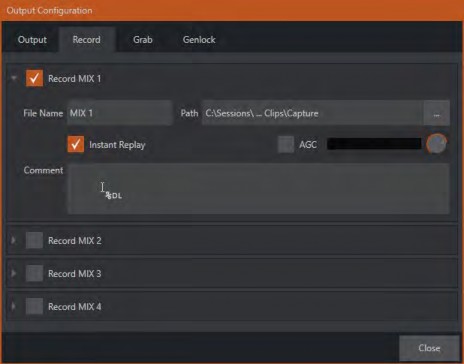Click the Close button
This screenshot has width=464, height=364.
click(429, 348)
